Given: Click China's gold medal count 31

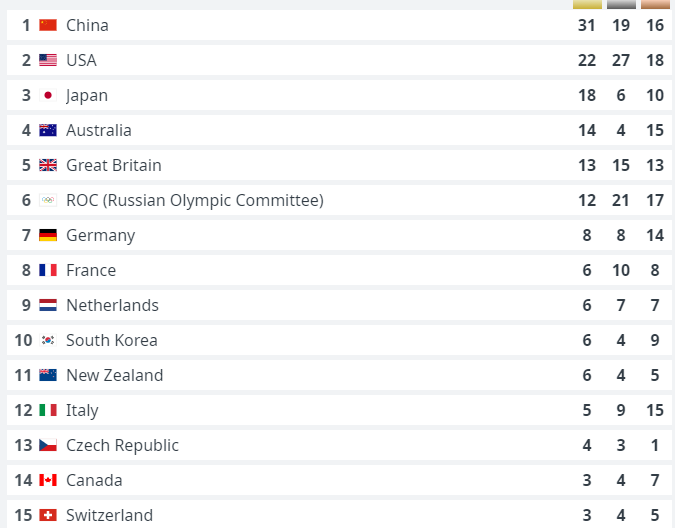Looking at the screenshot, I should (587, 25).
